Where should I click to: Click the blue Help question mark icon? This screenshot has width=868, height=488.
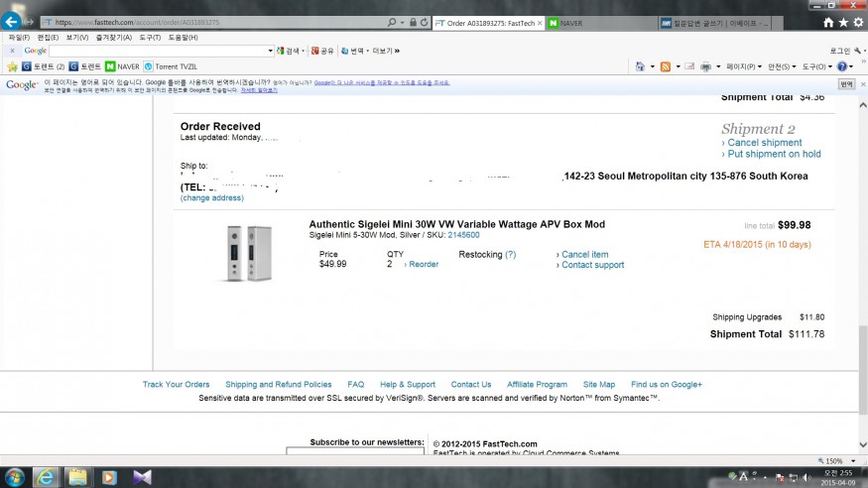click(x=842, y=66)
